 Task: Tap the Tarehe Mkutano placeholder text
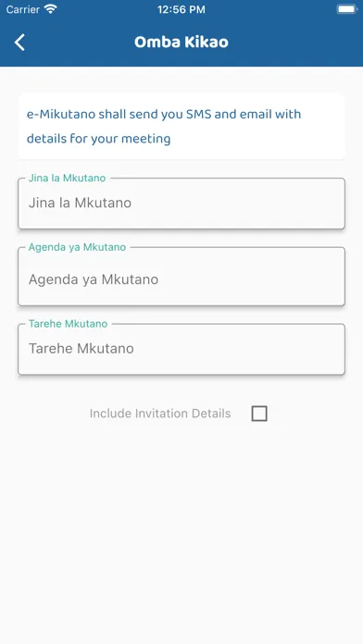(x=81, y=348)
